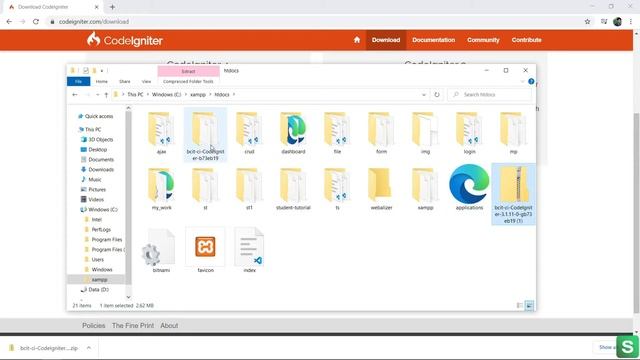The image size is (640, 360).
Task: Go back in File Explorer
Action: pos(75,95)
